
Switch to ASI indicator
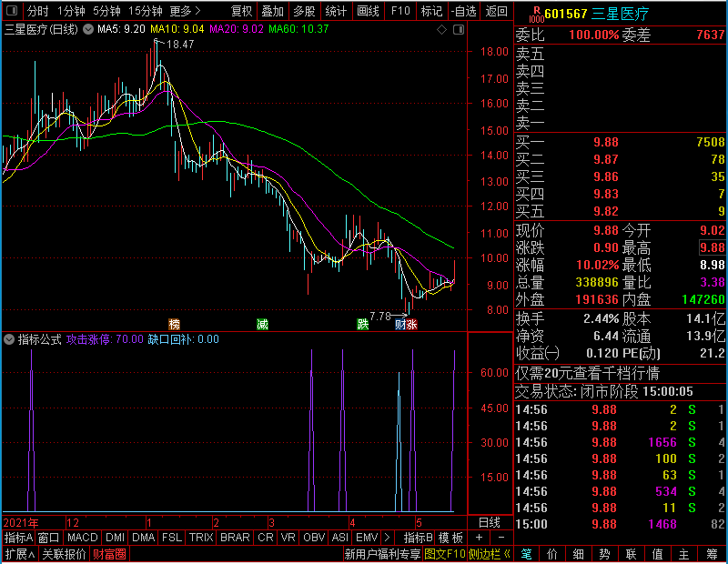tap(339, 538)
